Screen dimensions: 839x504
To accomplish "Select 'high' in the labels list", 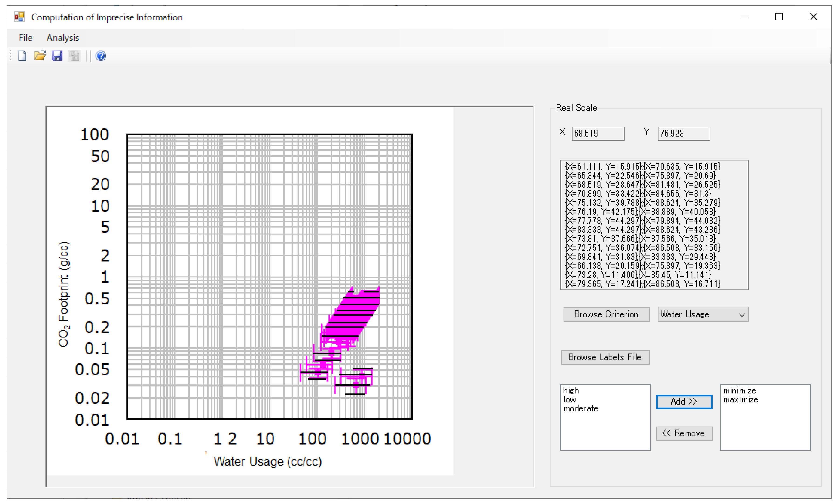I will coord(571,390).
